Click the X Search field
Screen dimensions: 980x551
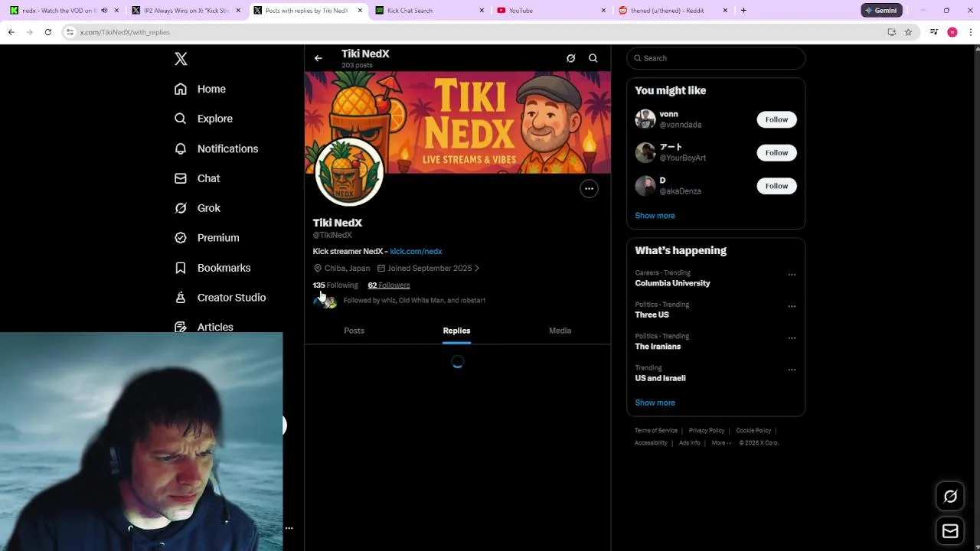[x=716, y=58]
